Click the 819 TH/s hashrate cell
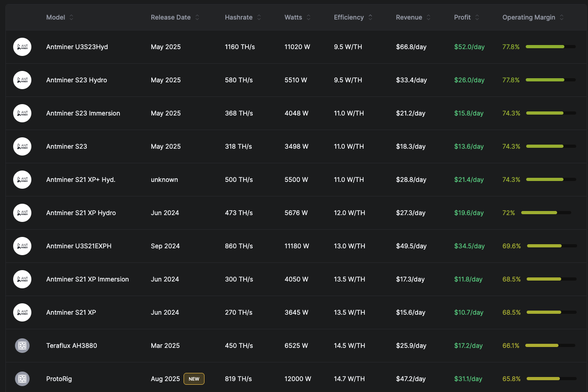The width and height of the screenshot is (588, 392). click(239, 379)
